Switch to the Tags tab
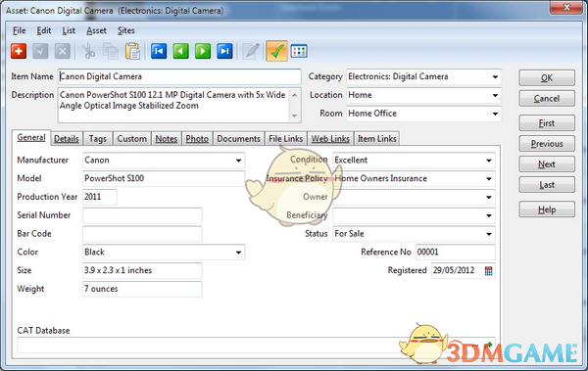Screen dimensions: 588x371 coord(97,139)
